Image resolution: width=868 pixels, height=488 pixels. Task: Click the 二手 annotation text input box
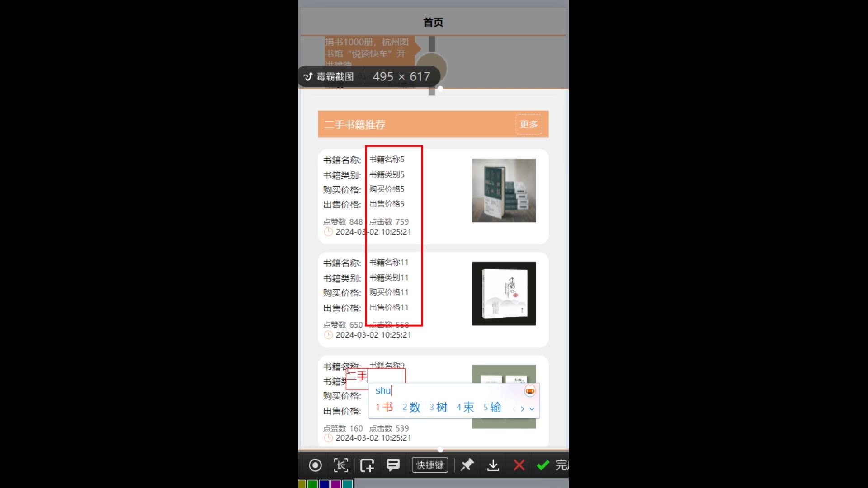[376, 379]
